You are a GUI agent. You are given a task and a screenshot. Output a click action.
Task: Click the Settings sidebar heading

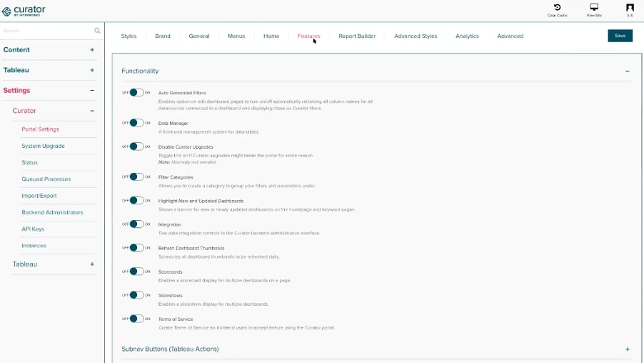[16, 91]
